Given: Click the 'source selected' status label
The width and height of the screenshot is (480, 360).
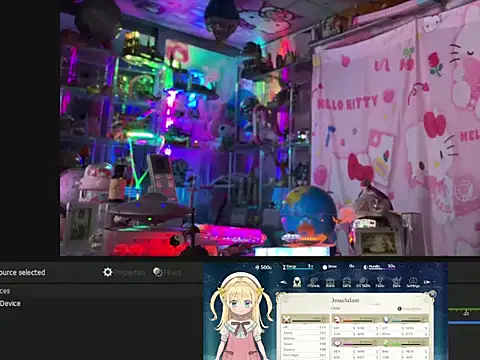Looking at the screenshot, I should click(23, 272).
